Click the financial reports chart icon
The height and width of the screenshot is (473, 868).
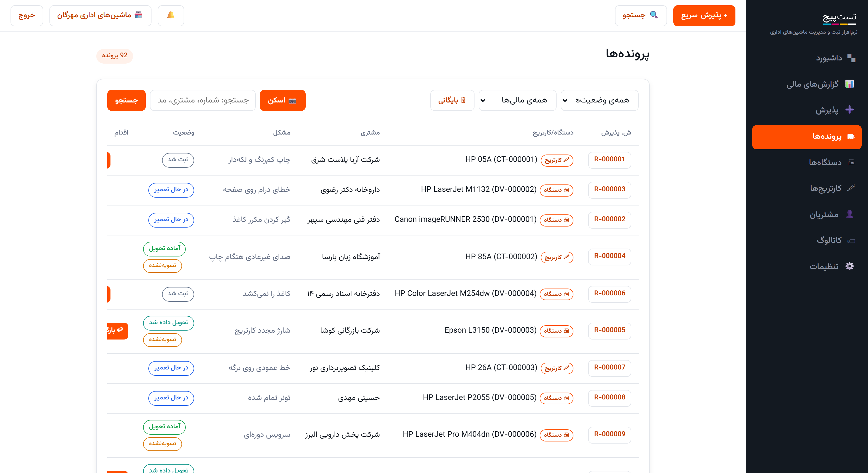[x=850, y=84]
